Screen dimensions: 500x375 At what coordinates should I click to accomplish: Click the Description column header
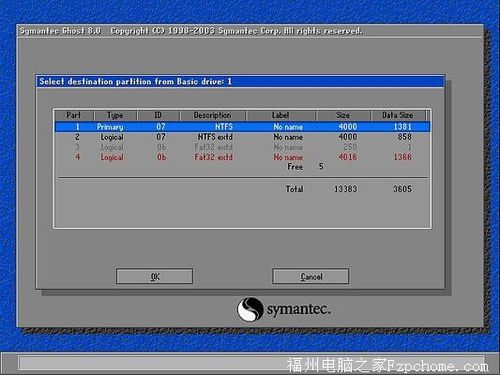(213, 115)
